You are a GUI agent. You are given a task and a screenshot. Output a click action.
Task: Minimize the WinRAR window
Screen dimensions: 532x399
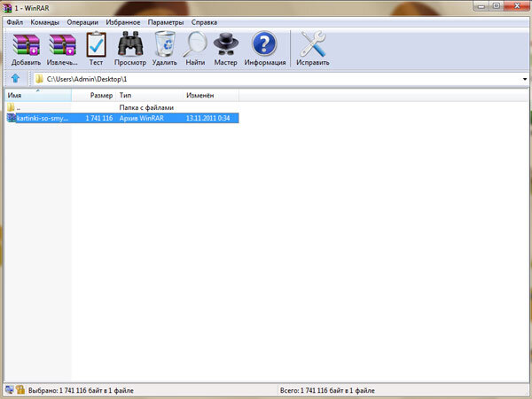(481, 6)
